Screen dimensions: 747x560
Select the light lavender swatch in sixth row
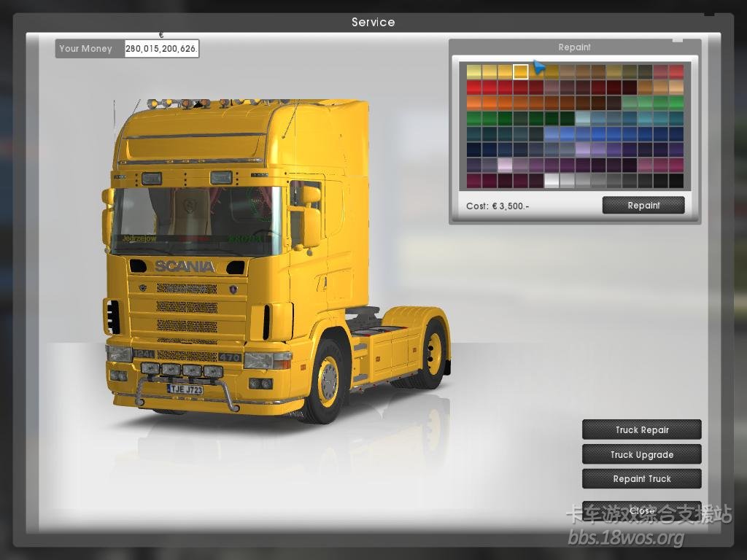tap(583, 149)
